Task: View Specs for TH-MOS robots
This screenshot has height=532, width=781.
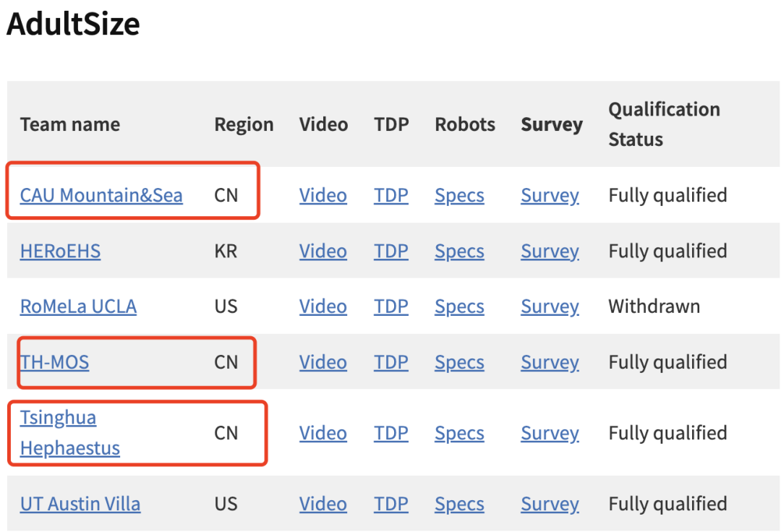Action: coord(459,362)
